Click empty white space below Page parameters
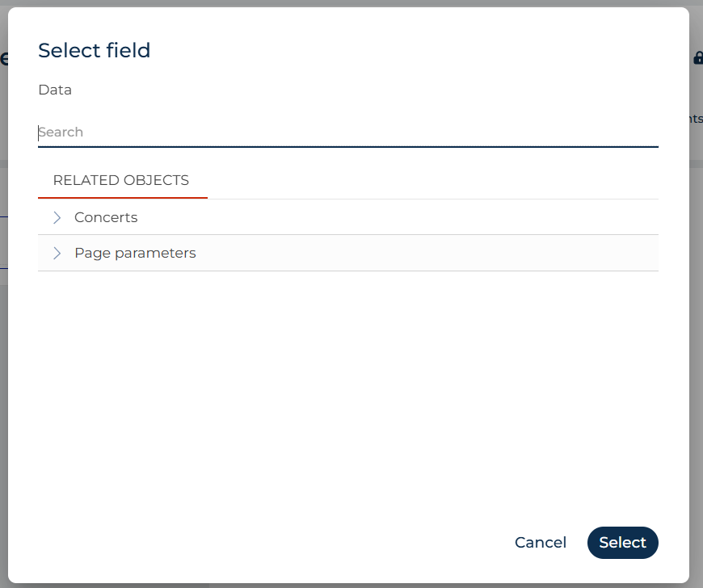This screenshot has height=588, width=703. 348,394
